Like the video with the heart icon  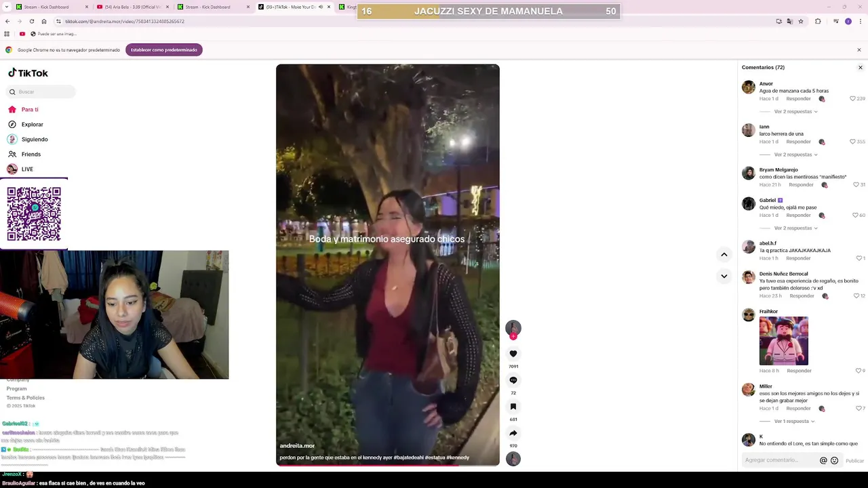(513, 354)
